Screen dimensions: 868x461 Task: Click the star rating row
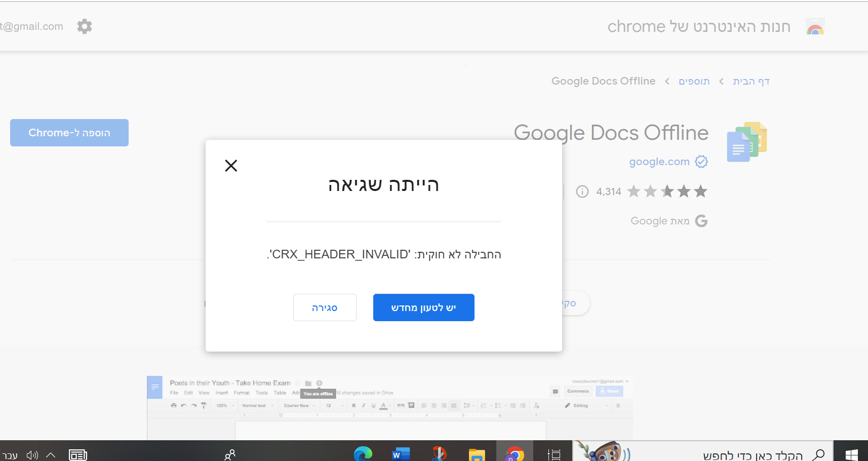pos(667,191)
